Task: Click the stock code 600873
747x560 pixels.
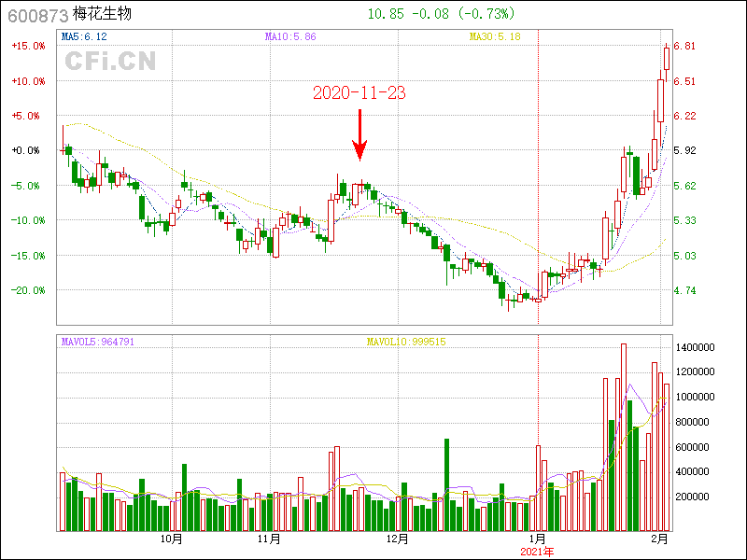Action: (x=37, y=15)
